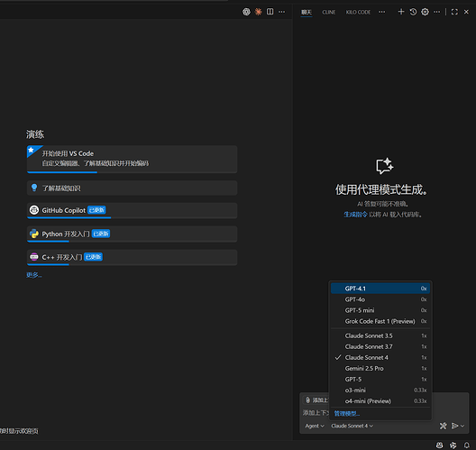Click the Copilot status bar icon
This screenshot has height=450, width=476.
coord(439,445)
